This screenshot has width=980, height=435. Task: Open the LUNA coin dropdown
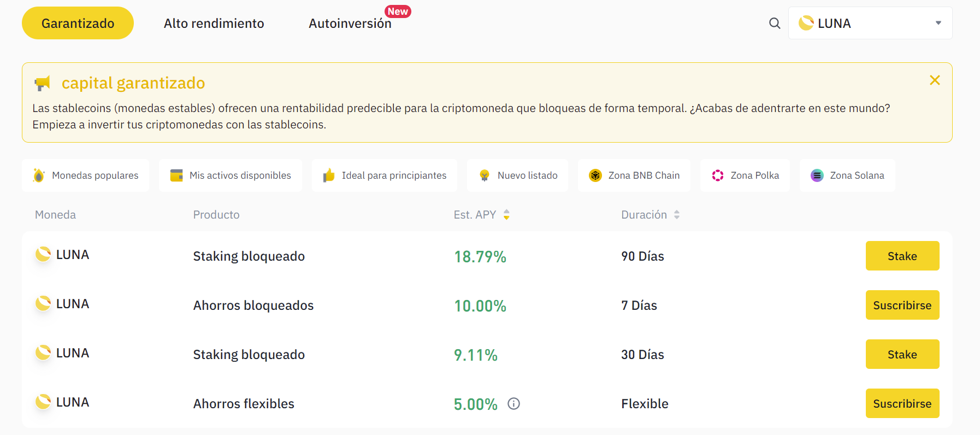pos(870,23)
